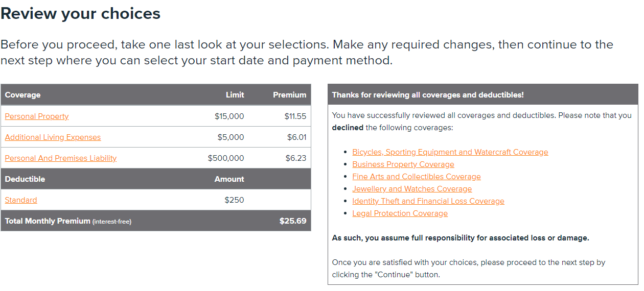Click the Premium column header
Viewport: 644px width, 291px height.
tap(289, 95)
